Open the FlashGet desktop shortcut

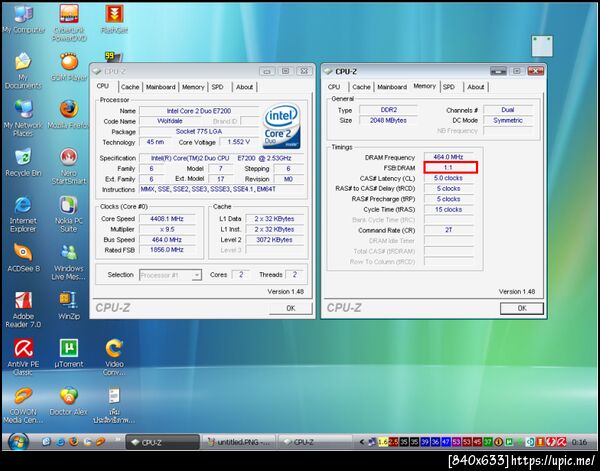point(114,19)
